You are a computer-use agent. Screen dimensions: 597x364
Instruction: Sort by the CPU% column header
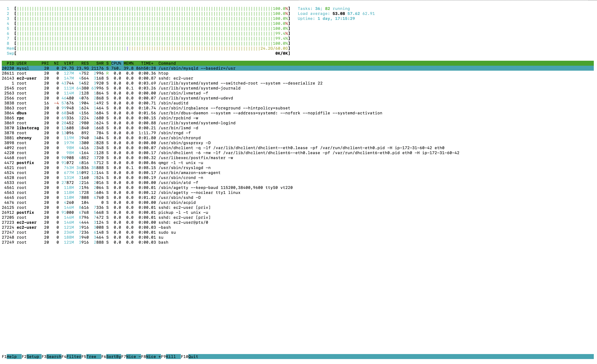[x=116, y=63]
